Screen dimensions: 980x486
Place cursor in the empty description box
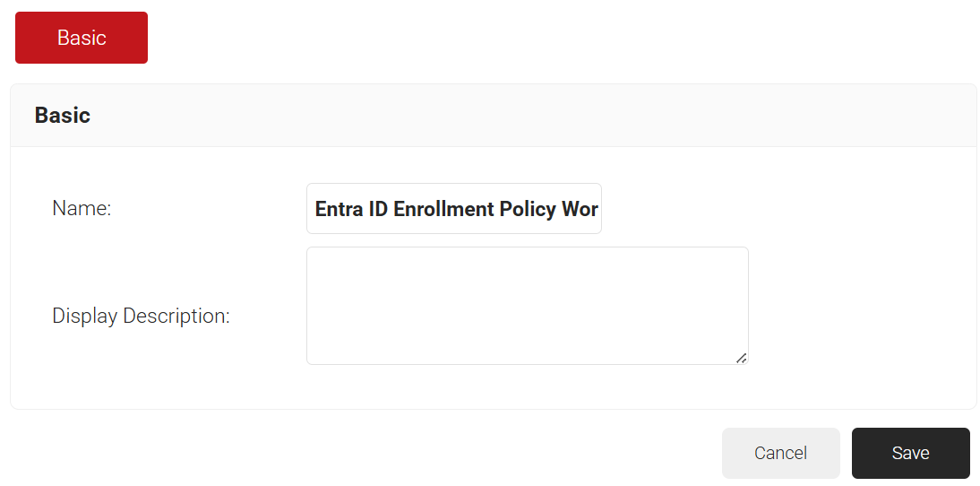[x=527, y=305]
